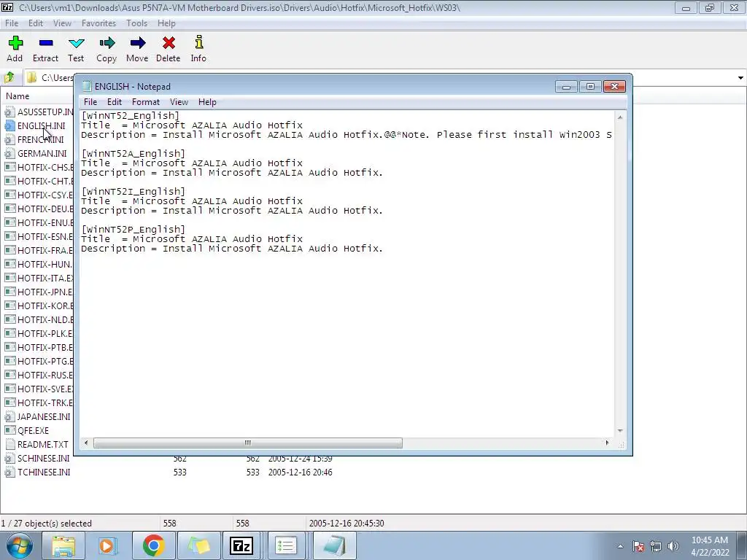747x560 pixels.
Task: Select HOTFIX-NLD file row
Action: point(38,319)
